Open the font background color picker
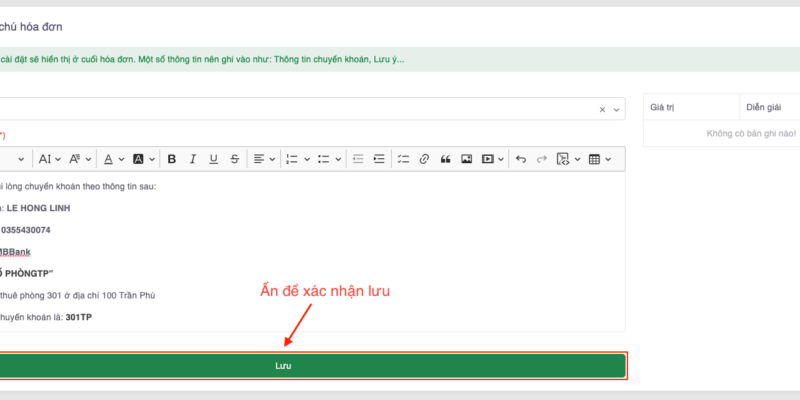The image size is (800, 400). (144, 159)
